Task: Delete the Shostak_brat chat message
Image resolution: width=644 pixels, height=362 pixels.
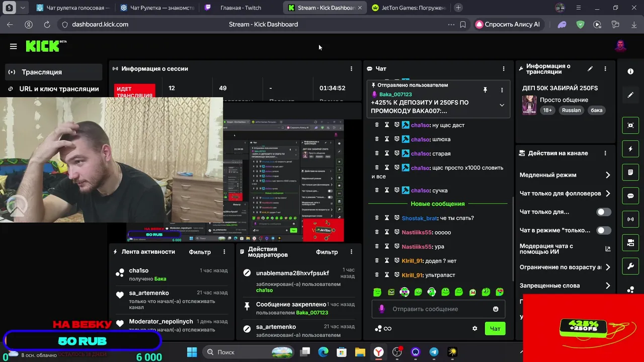Action: (376, 218)
